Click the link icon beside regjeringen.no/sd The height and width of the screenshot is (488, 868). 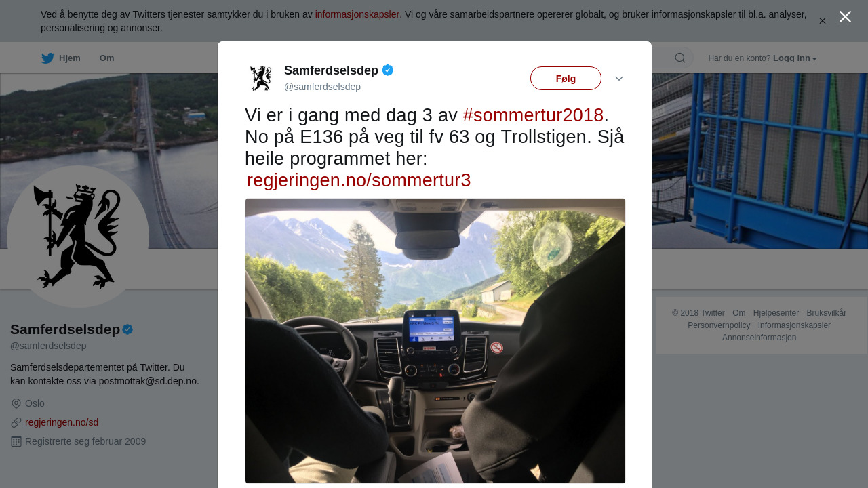coord(16,422)
